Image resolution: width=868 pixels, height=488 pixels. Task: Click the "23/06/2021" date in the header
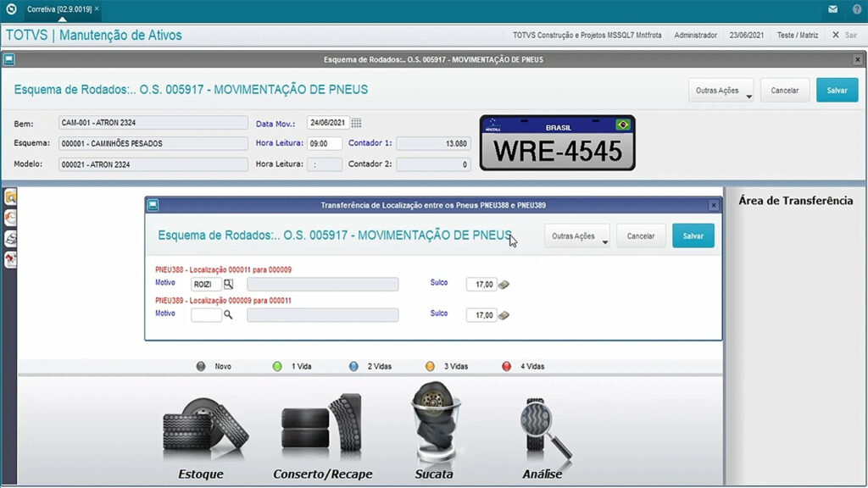(746, 35)
